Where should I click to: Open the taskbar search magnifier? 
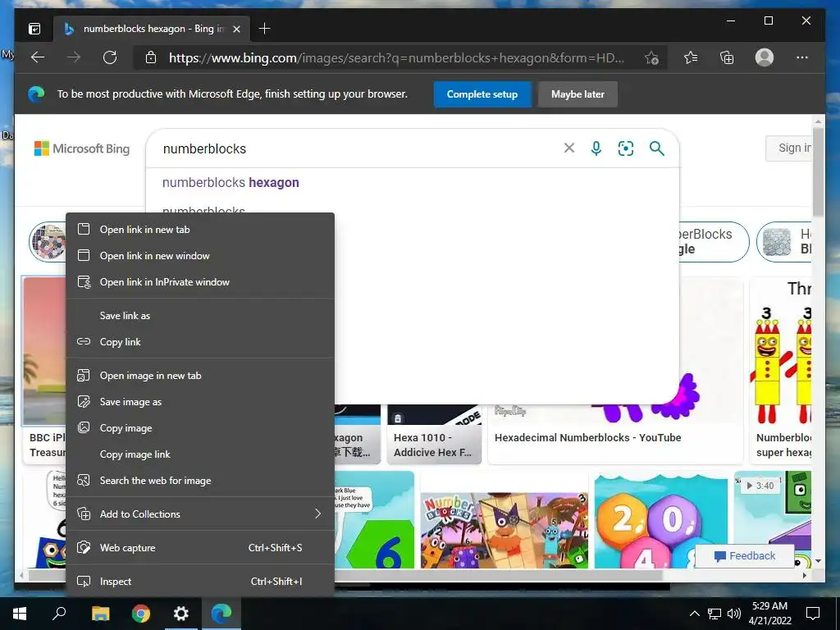coord(59,614)
